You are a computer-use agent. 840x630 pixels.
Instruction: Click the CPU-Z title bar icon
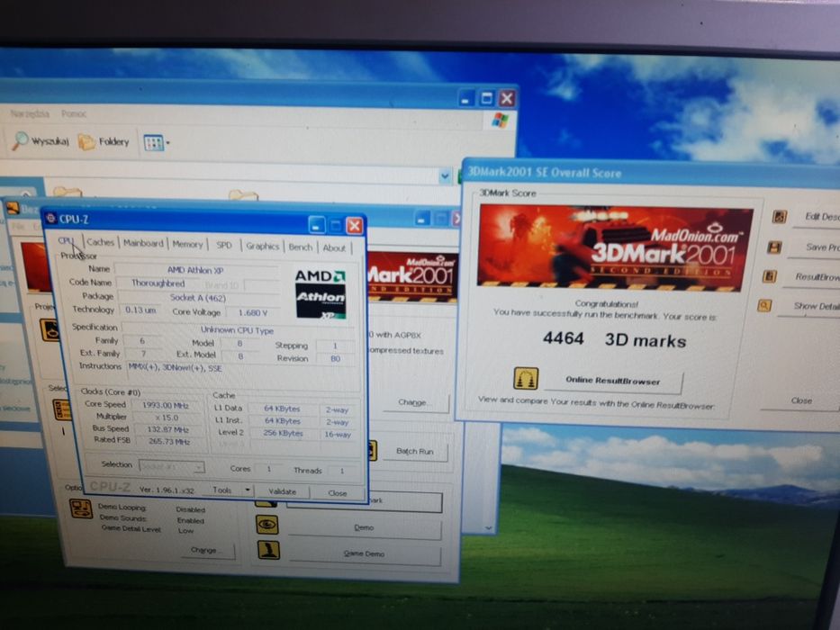click(x=51, y=218)
